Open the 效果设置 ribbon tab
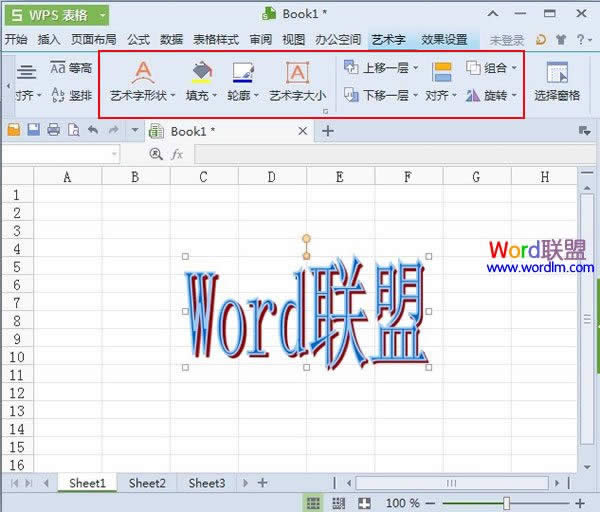The image size is (600, 512). [x=444, y=39]
